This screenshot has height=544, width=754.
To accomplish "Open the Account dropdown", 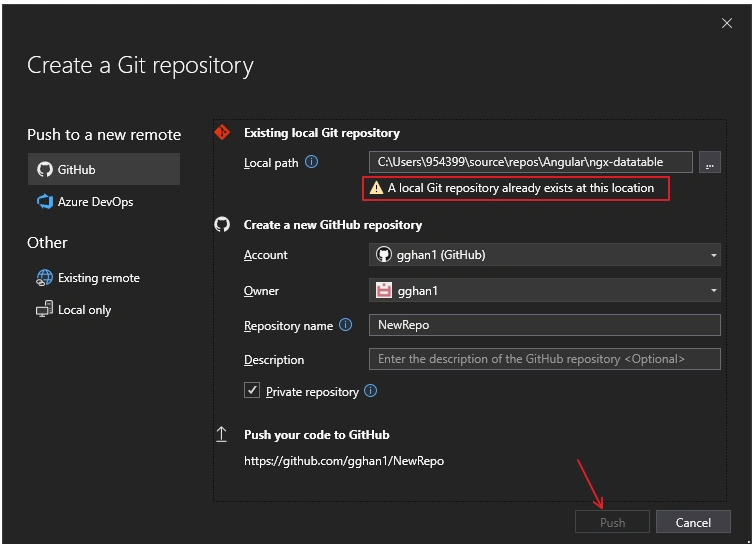I will click(544, 254).
